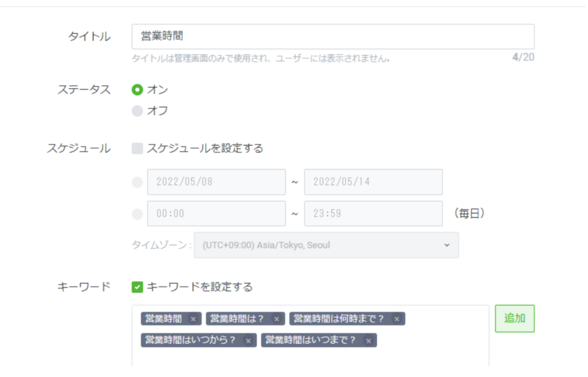The image size is (588, 377).
Task: Remove the 営業時間 keyword tag
Action: (x=193, y=319)
